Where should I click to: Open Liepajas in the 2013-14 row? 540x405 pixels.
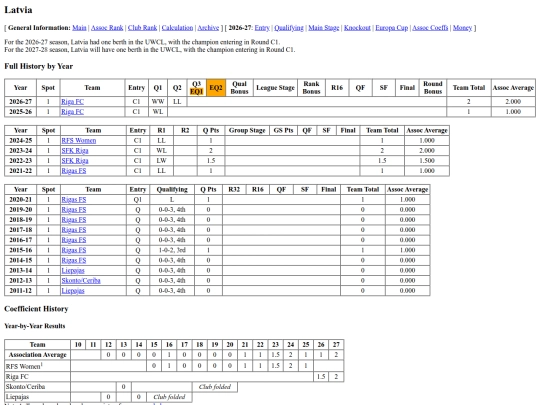[x=73, y=270]
